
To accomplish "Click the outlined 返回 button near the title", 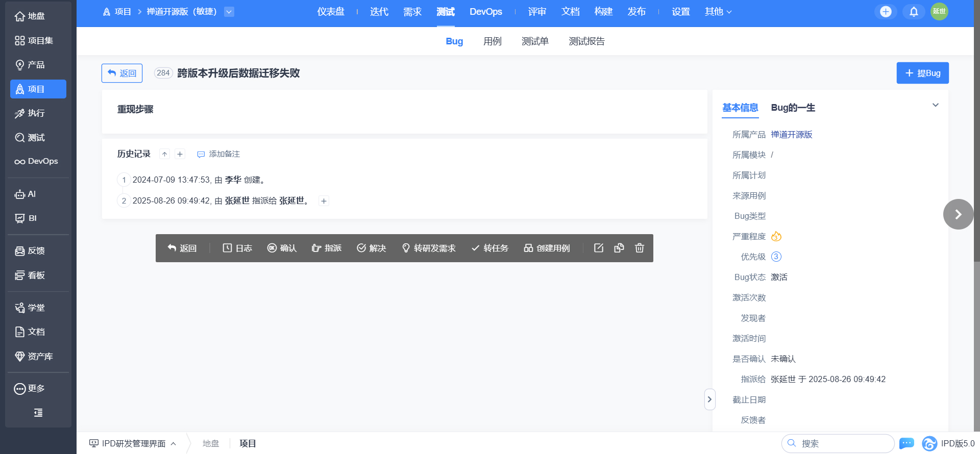I will (x=122, y=73).
